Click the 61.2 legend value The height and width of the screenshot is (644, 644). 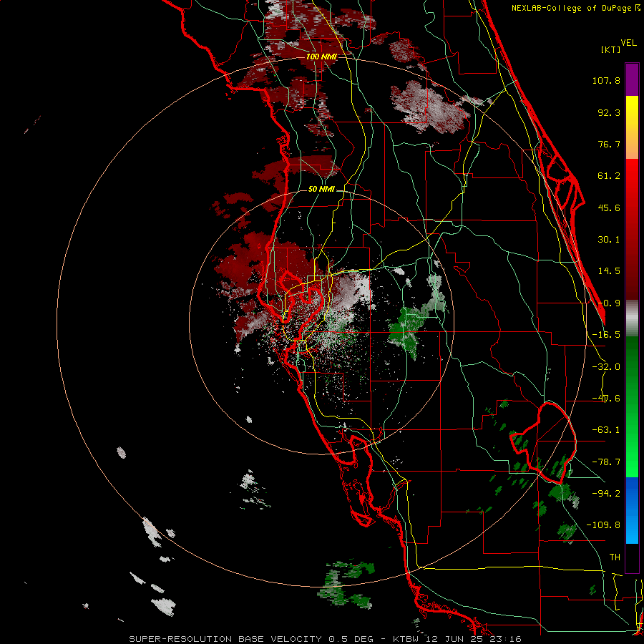(x=609, y=176)
